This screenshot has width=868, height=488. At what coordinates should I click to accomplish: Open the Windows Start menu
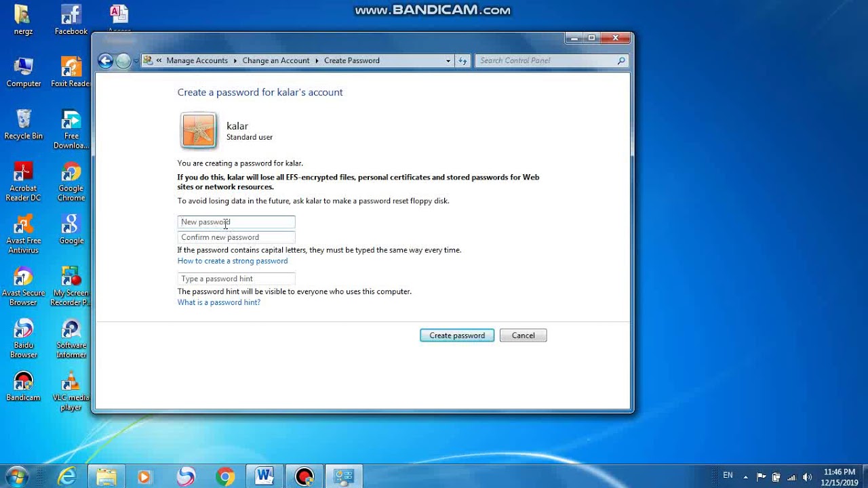click(x=18, y=476)
